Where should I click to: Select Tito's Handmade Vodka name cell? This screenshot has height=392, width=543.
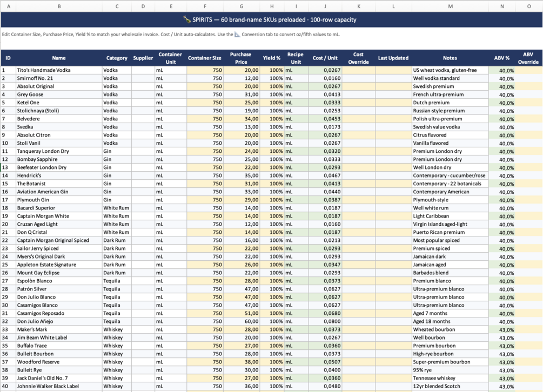58,70
